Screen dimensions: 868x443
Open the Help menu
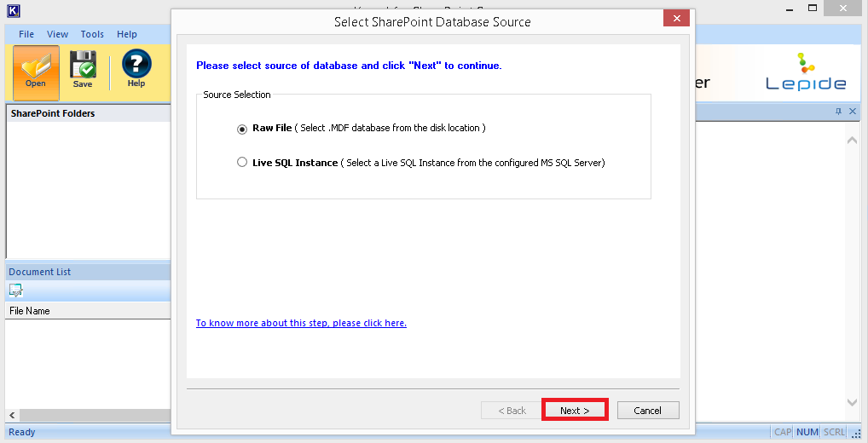127,34
